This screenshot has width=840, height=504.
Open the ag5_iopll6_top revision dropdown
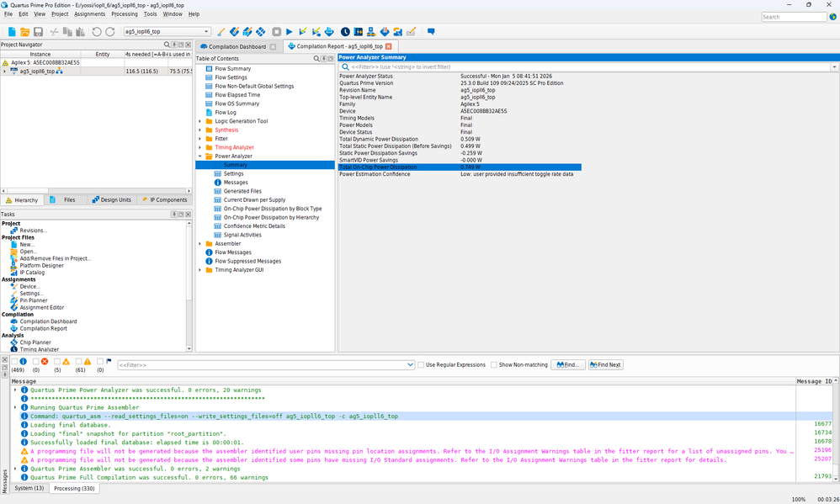pyautogui.click(x=206, y=32)
